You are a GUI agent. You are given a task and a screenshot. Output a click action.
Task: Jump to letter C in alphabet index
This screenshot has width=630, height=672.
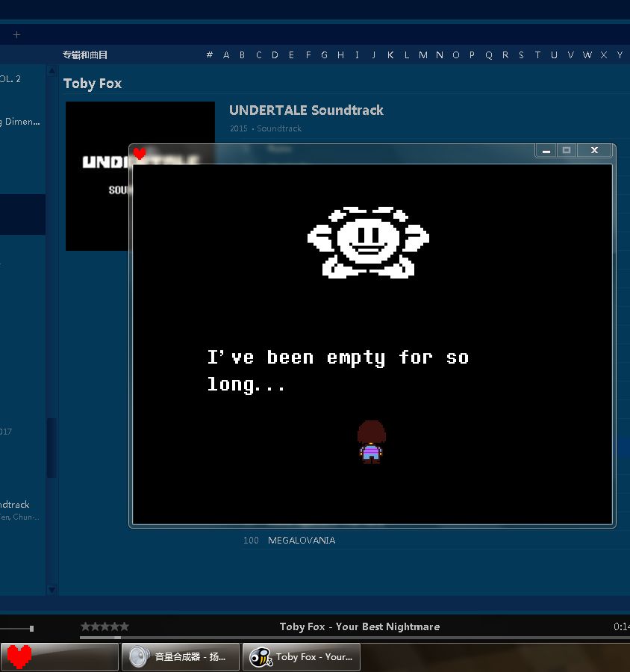[x=259, y=55]
